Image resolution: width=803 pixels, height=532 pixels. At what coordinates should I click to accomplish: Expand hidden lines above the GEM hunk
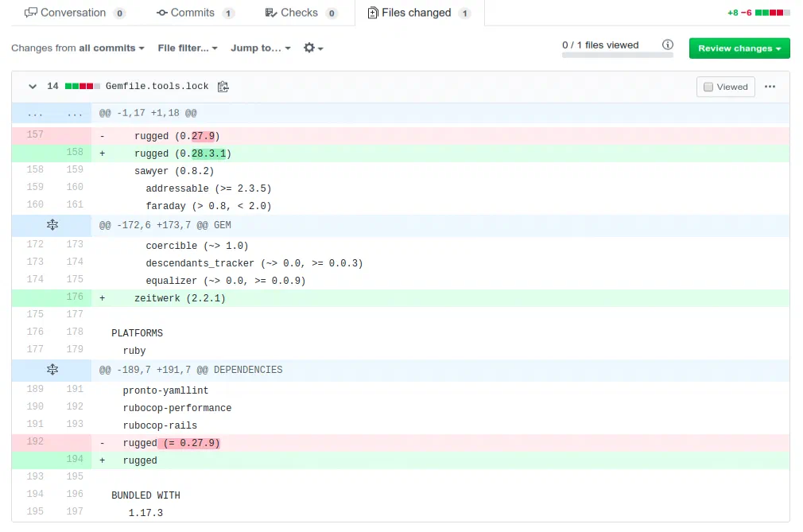click(x=52, y=225)
